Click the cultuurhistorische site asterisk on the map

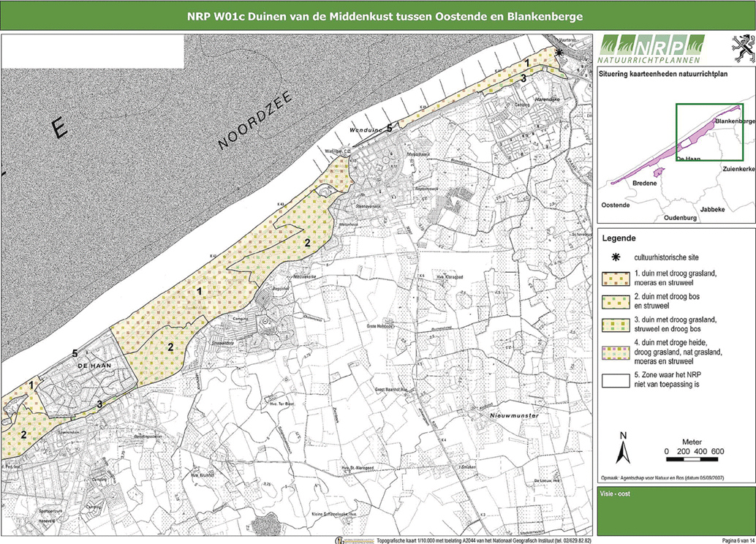559,53
